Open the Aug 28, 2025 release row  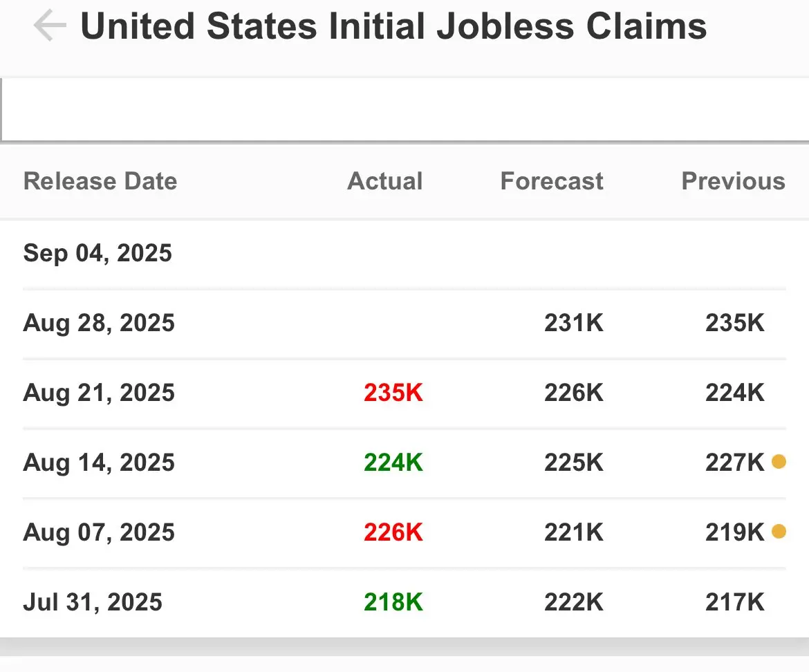(404, 324)
